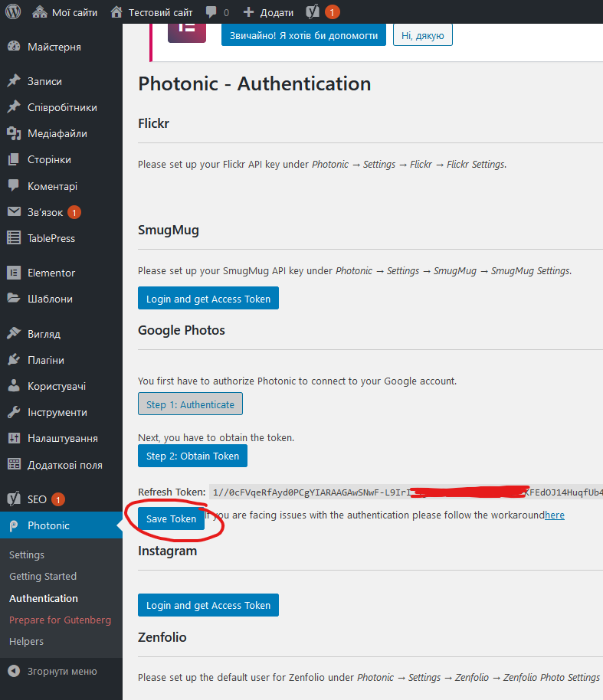
Task: Click Step 2: Obtain Token button
Action: point(192,456)
